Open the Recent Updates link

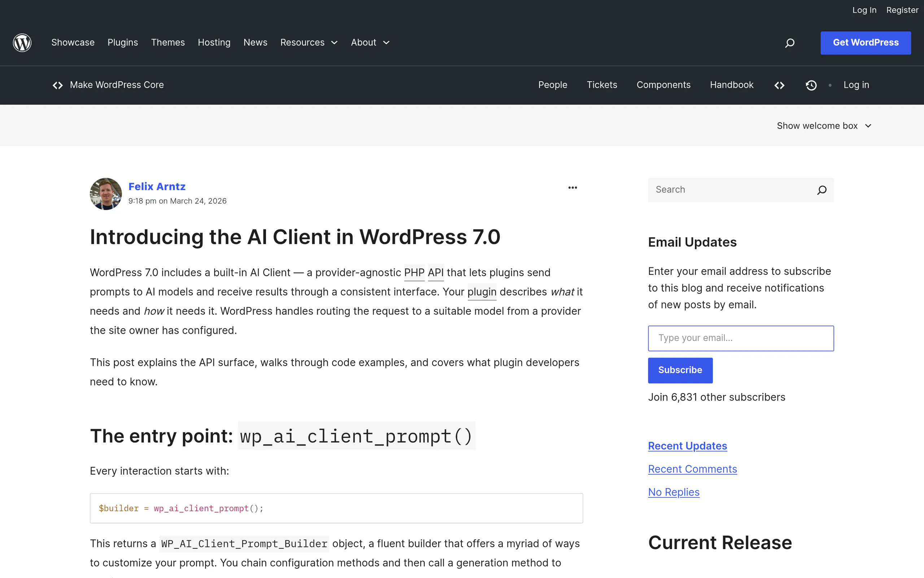(x=687, y=446)
